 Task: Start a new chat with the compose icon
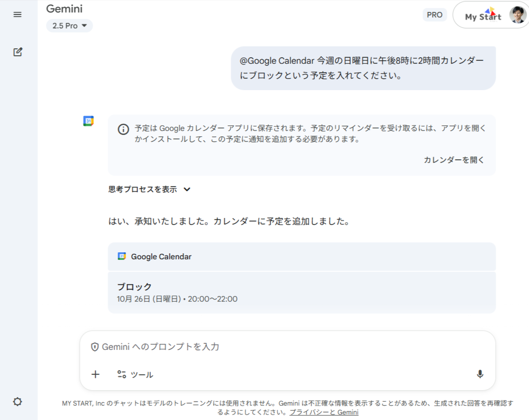18,52
